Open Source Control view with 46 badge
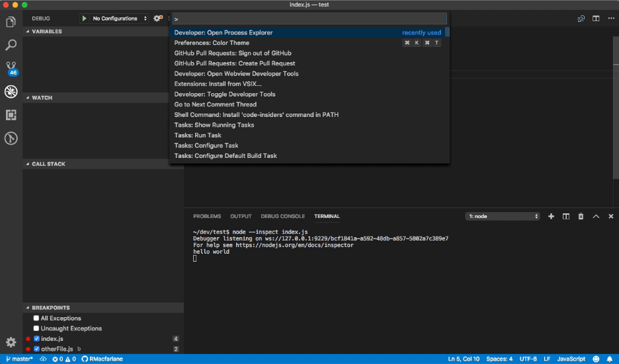Screen dimensions: 619x364 [x=11, y=68]
